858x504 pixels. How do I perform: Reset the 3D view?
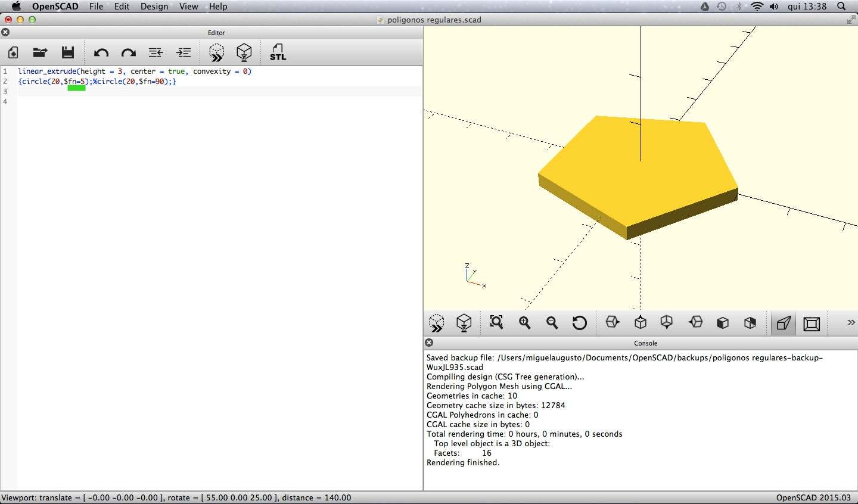579,323
